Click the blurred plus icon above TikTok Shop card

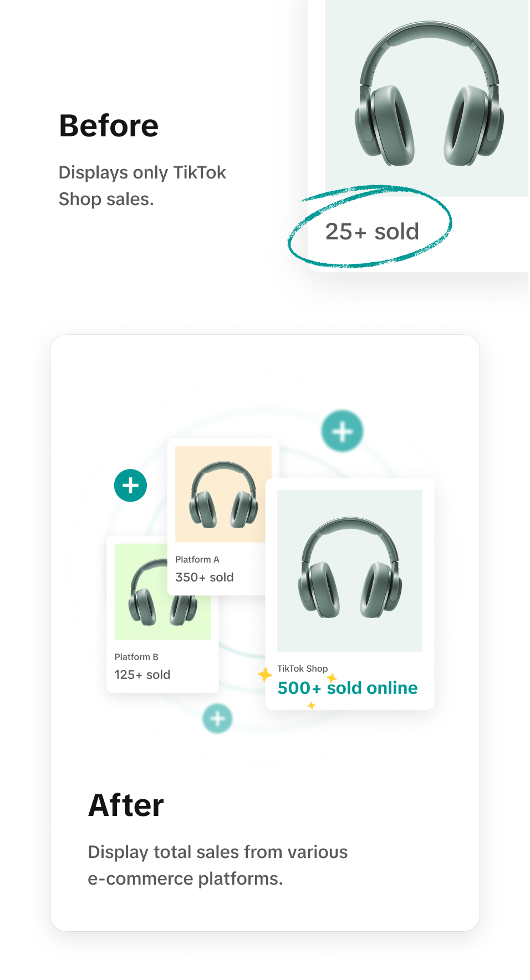pos(342,431)
